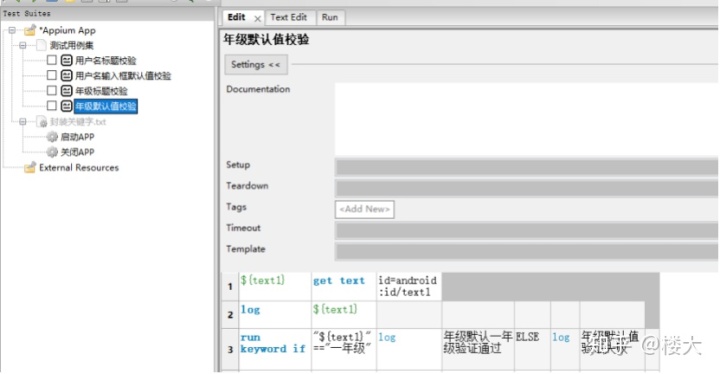Select test case 用户名标题校验
Viewport: 720px width, 374px height.
[106, 60]
